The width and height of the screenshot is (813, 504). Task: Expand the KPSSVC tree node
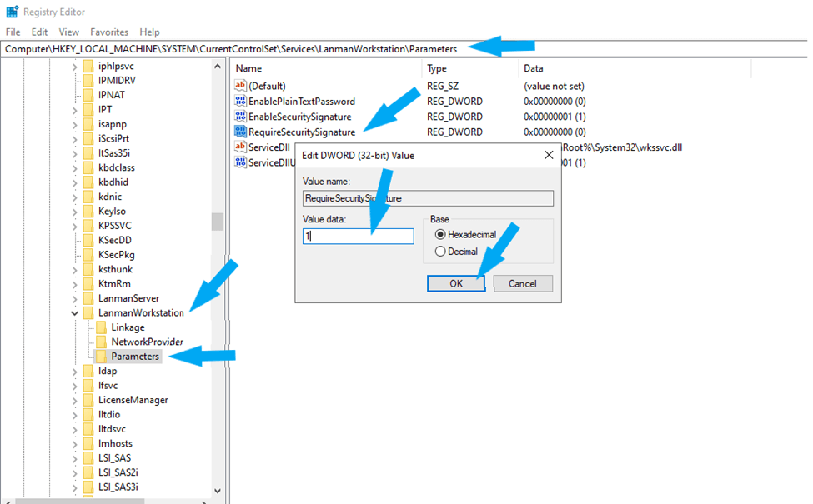(75, 226)
